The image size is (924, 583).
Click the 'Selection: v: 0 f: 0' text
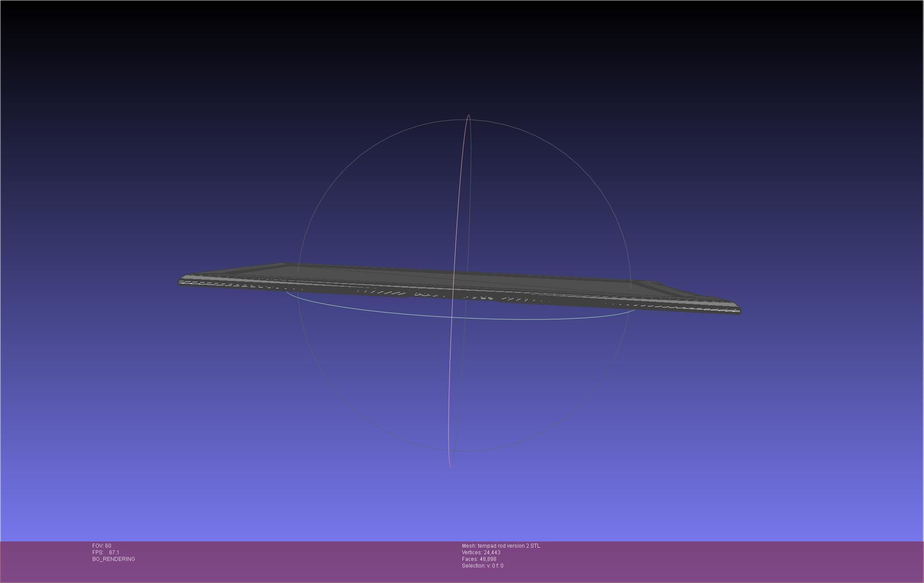pos(482,566)
